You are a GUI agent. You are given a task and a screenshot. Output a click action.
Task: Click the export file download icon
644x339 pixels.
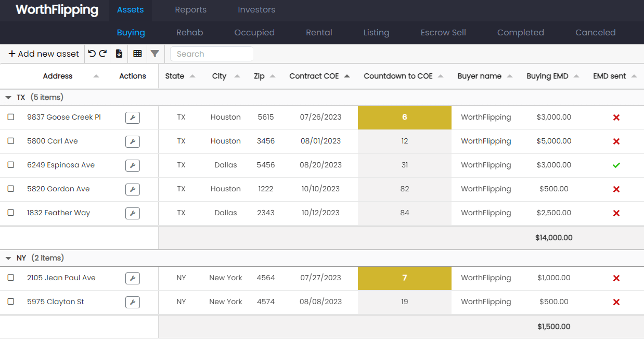point(119,54)
